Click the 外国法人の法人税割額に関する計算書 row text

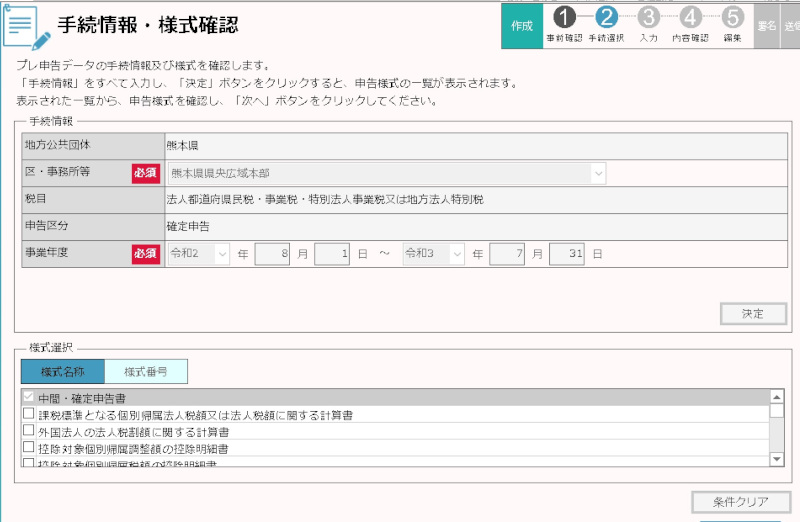(x=134, y=433)
